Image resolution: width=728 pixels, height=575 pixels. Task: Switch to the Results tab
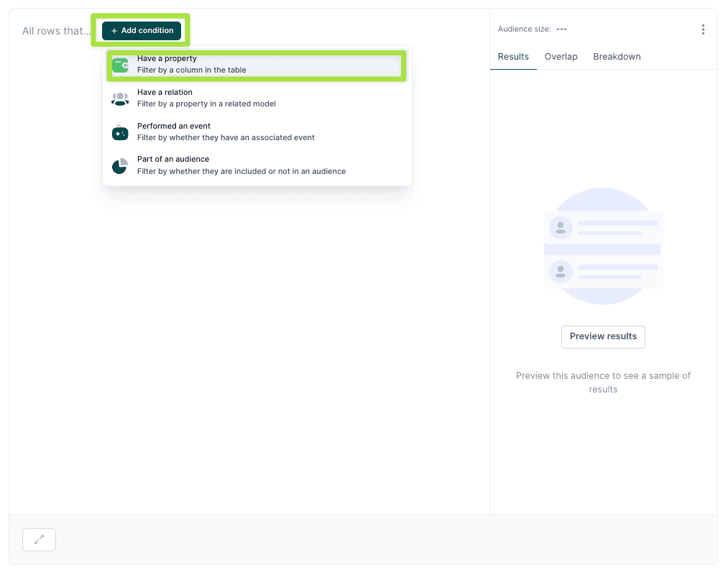pyautogui.click(x=513, y=57)
